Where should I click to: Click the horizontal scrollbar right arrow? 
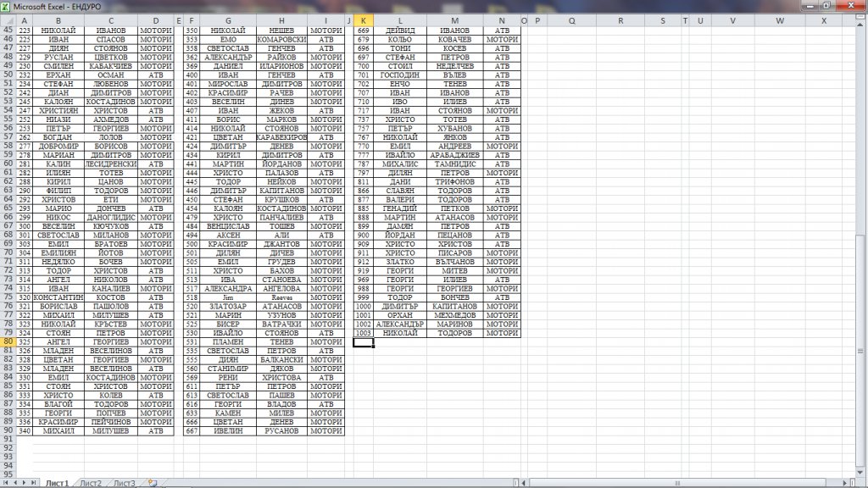[x=845, y=483]
